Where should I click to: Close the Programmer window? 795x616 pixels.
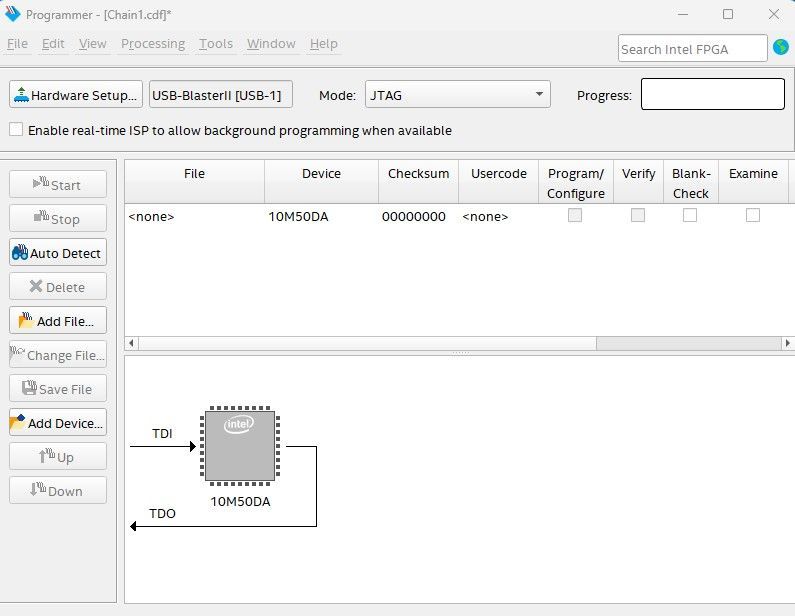coord(774,14)
